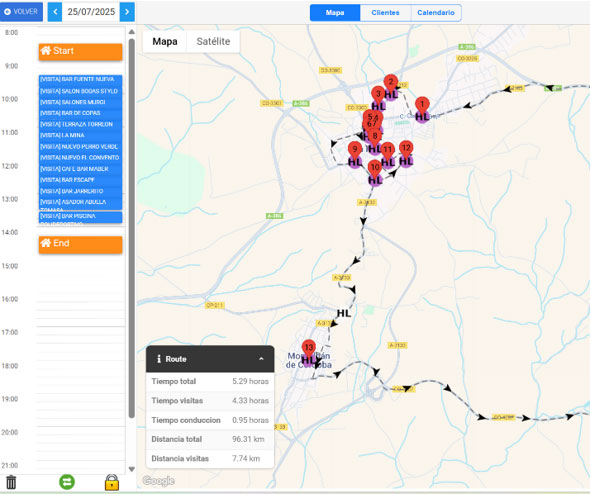Open visit ASADOR ABUELA
The width and height of the screenshot is (590, 494).
click(x=81, y=204)
